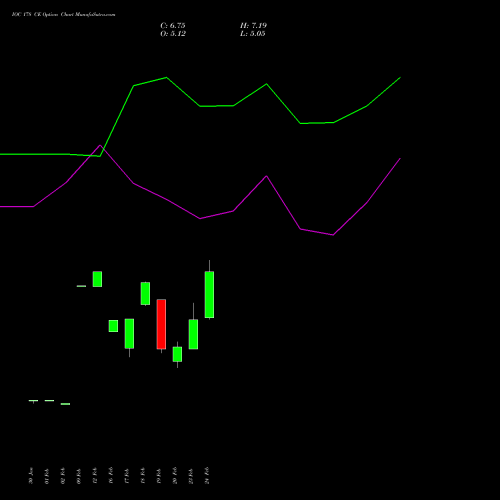This screenshot has width=500, height=500.
Task: Select the green candle above the '12 Feb' label
Action: coord(97,279)
